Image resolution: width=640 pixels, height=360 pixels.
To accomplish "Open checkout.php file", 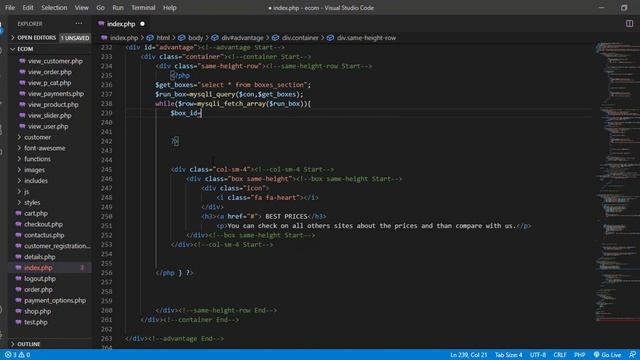I will (x=43, y=224).
